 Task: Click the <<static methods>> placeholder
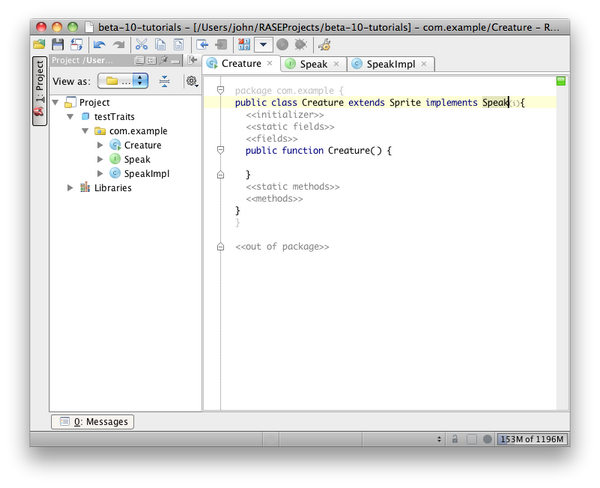[x=293, y=186]
